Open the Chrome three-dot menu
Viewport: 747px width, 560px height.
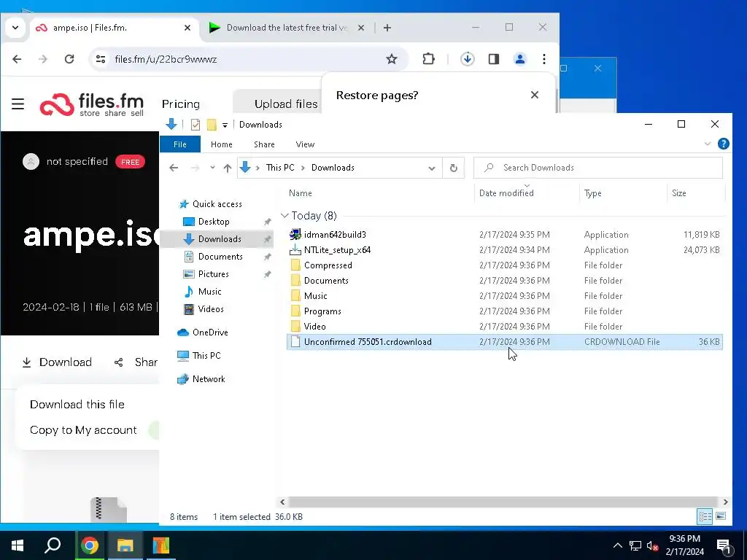pos(544,59)
